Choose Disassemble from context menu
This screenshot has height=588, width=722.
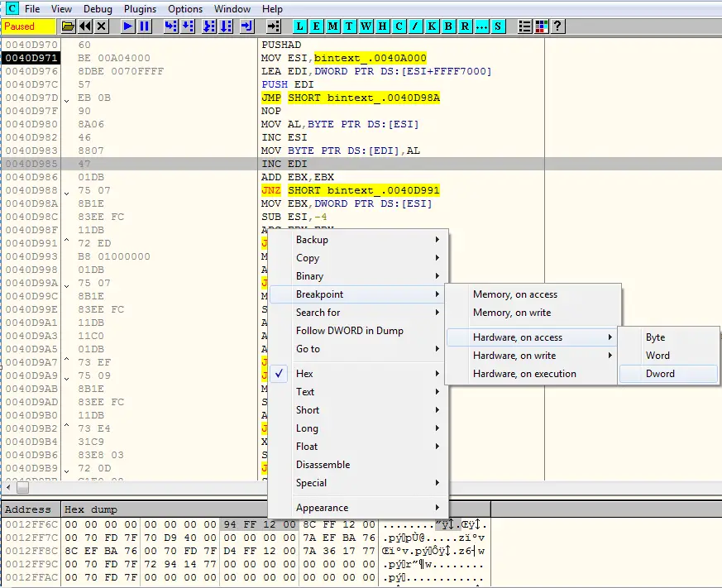358,465
